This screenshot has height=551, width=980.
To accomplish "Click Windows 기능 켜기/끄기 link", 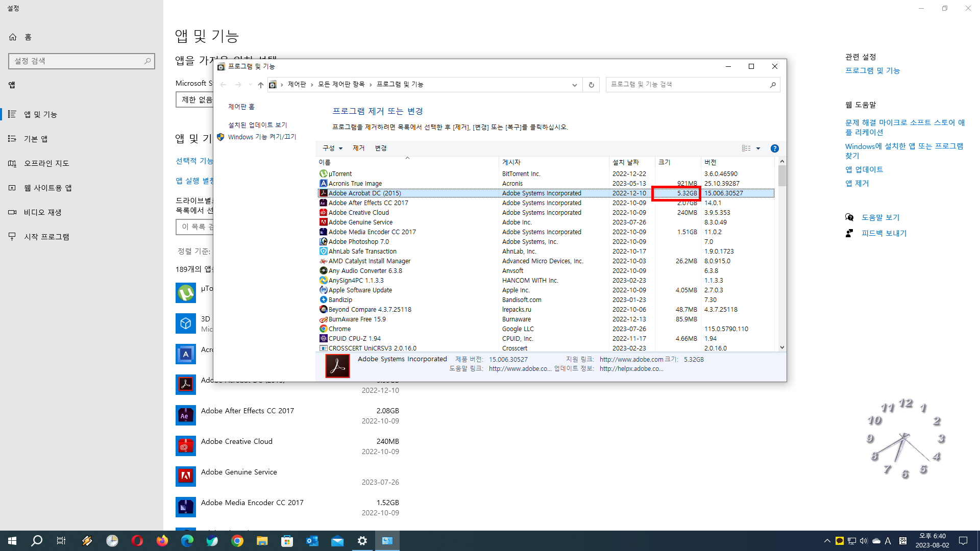I will [262, 137].
